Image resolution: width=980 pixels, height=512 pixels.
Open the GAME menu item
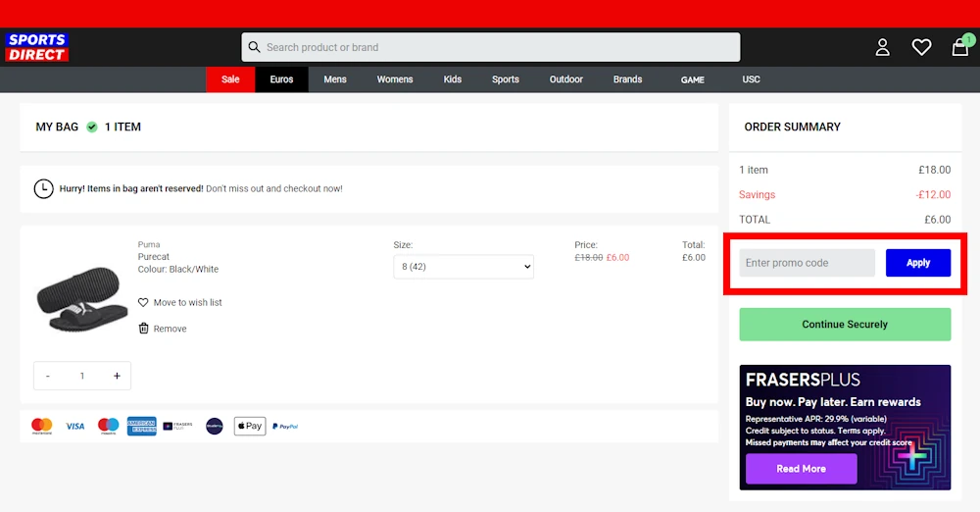coord(693,80)
